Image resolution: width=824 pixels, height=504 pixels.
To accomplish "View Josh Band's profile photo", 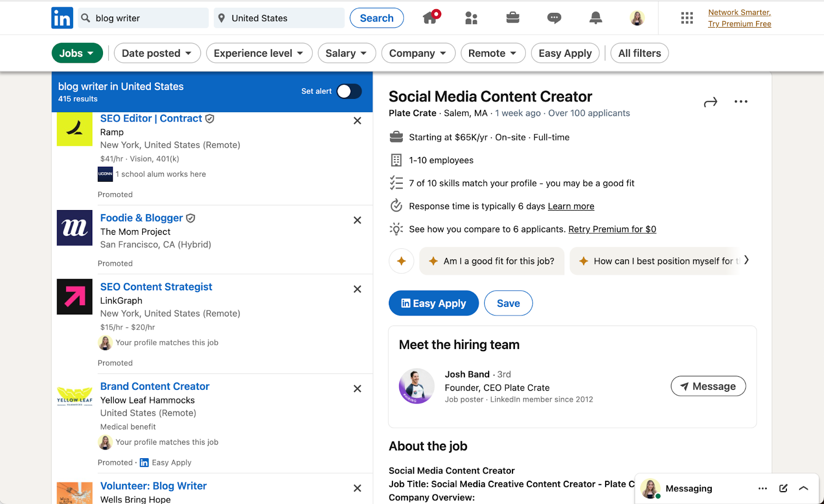I will pyautogui.click(x=417, y=386).
